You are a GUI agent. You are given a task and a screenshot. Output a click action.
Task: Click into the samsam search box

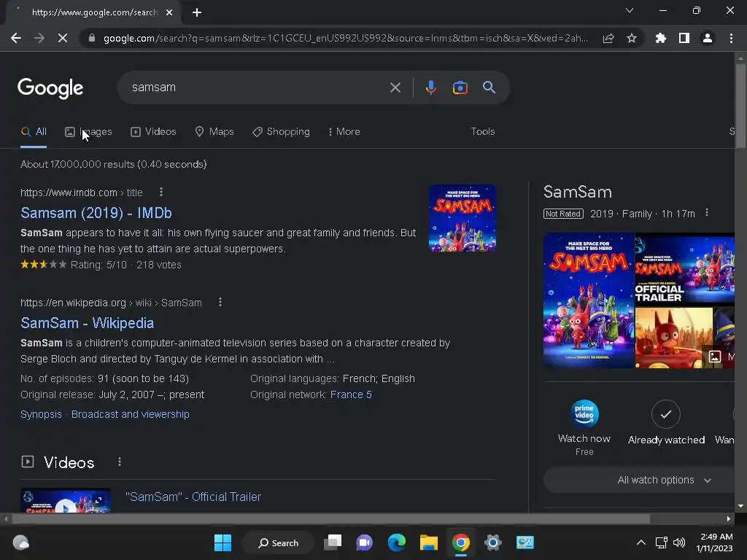click(258, 87)
